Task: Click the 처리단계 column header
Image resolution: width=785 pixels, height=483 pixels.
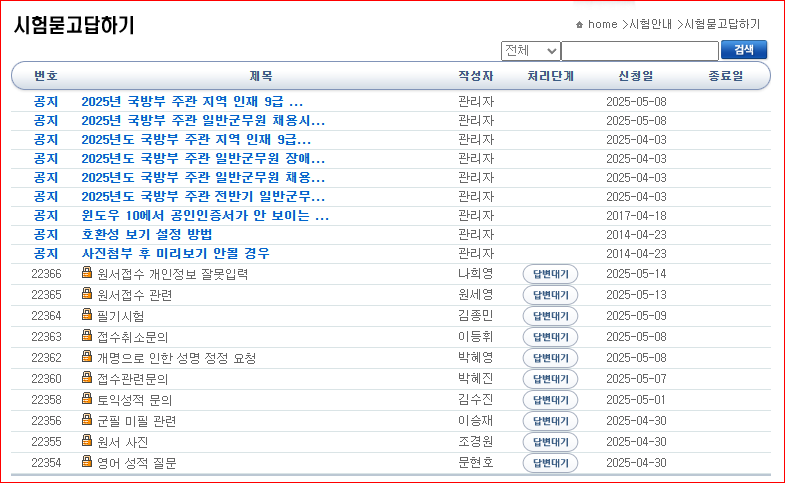Action: 550,76
